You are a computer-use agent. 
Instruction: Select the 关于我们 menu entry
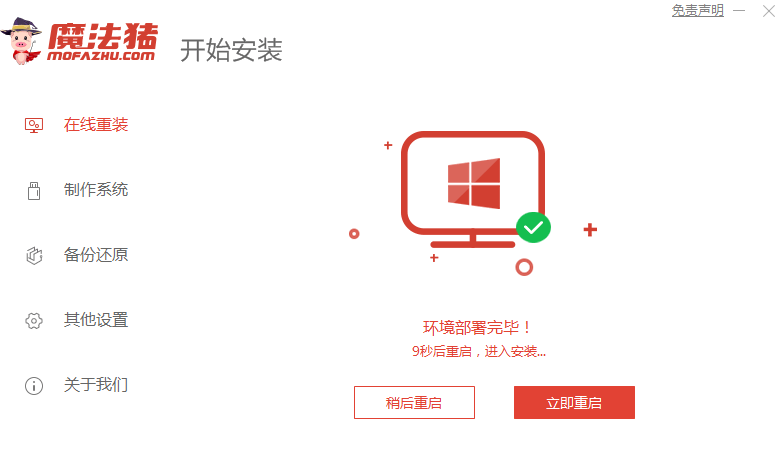click(x=96, y=385)
